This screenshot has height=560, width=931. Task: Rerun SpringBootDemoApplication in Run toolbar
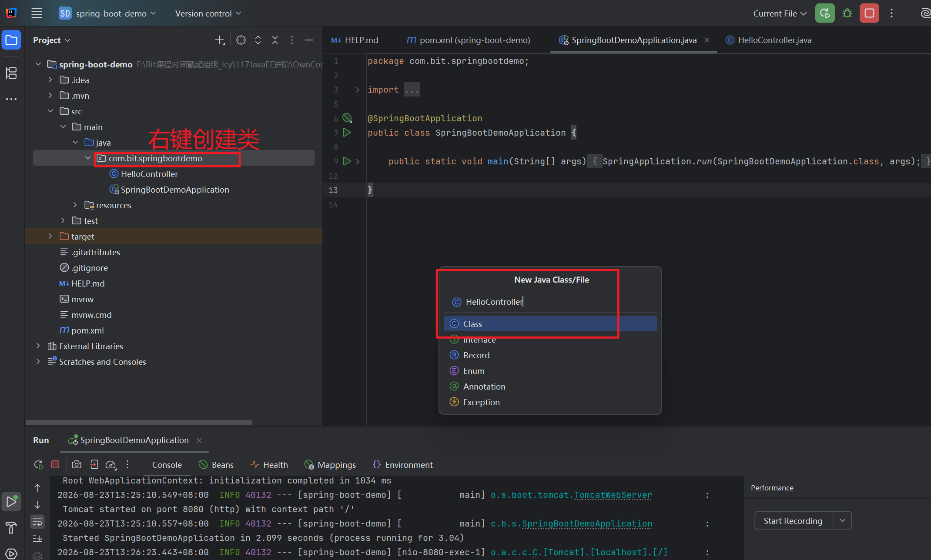39,464
